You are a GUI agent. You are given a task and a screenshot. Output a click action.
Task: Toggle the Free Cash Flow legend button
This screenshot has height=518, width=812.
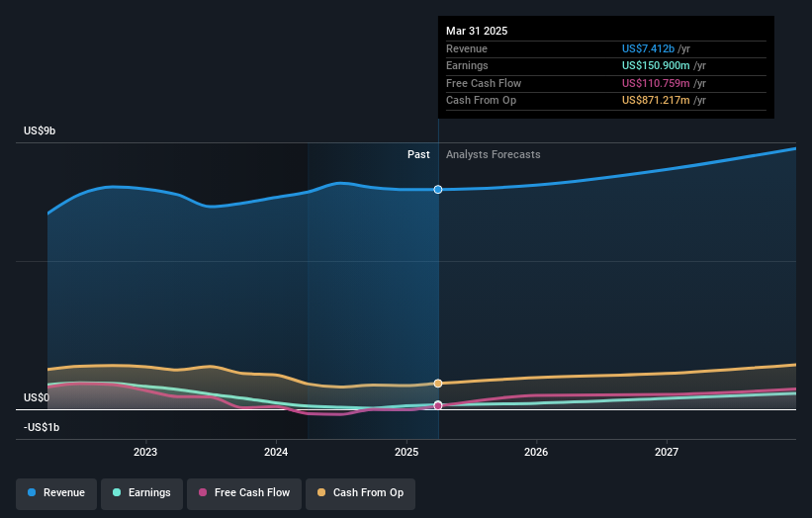244,493
